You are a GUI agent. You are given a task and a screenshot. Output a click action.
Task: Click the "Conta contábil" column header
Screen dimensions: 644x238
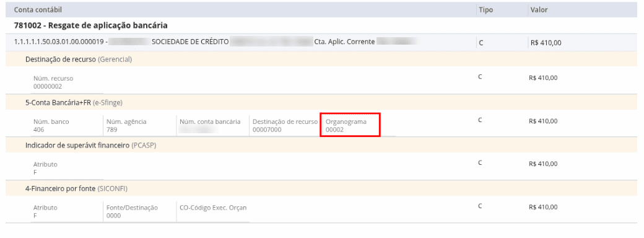[38, 9]
